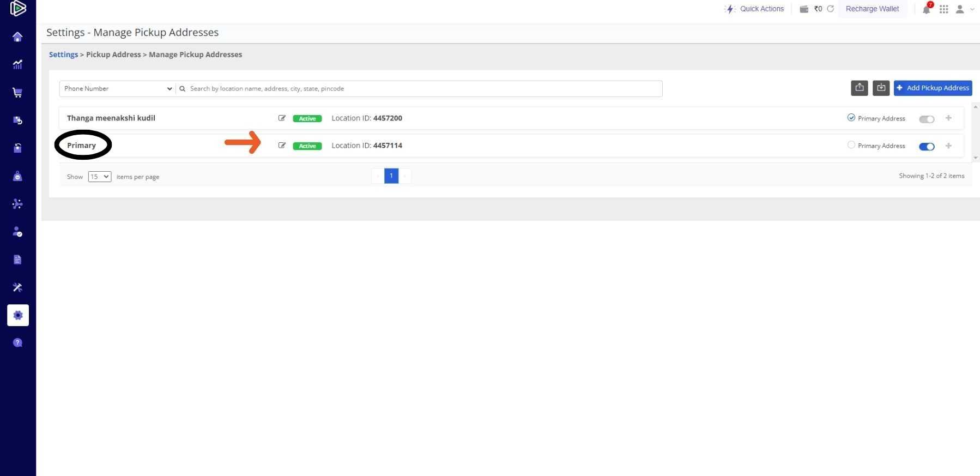Open the items per page dropdown
980x476 pixels.
pos(100,177)
